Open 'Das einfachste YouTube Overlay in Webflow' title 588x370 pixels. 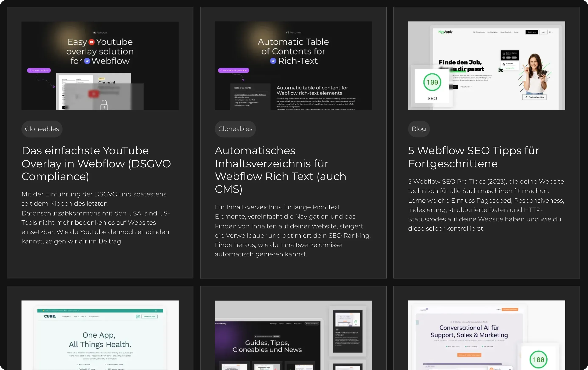[96, 163]
